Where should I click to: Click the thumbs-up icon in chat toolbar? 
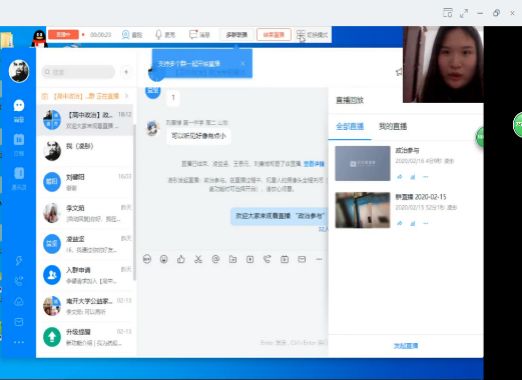coord(181,259)
